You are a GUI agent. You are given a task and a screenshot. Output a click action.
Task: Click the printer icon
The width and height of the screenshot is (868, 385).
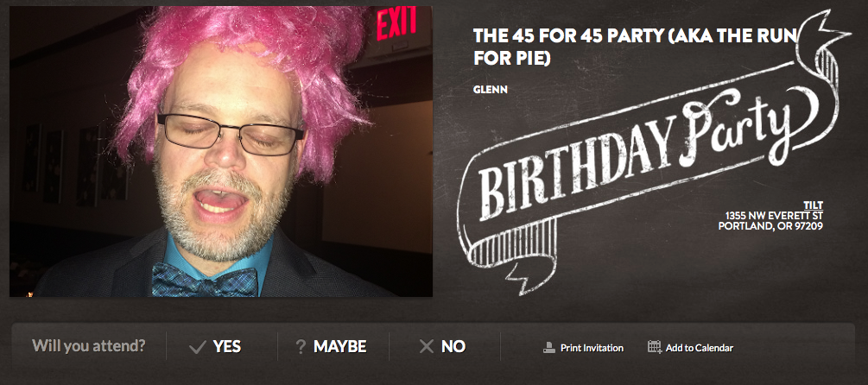[x=549, y=348]
